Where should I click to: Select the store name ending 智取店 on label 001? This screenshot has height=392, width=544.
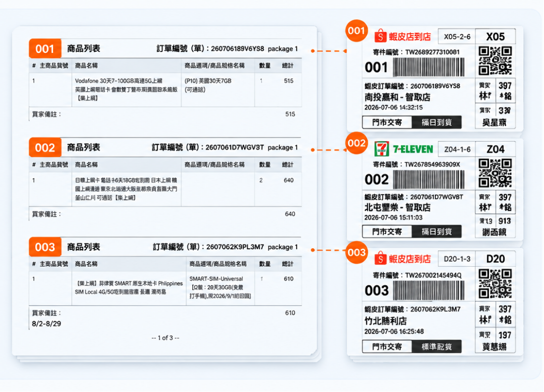397,97
